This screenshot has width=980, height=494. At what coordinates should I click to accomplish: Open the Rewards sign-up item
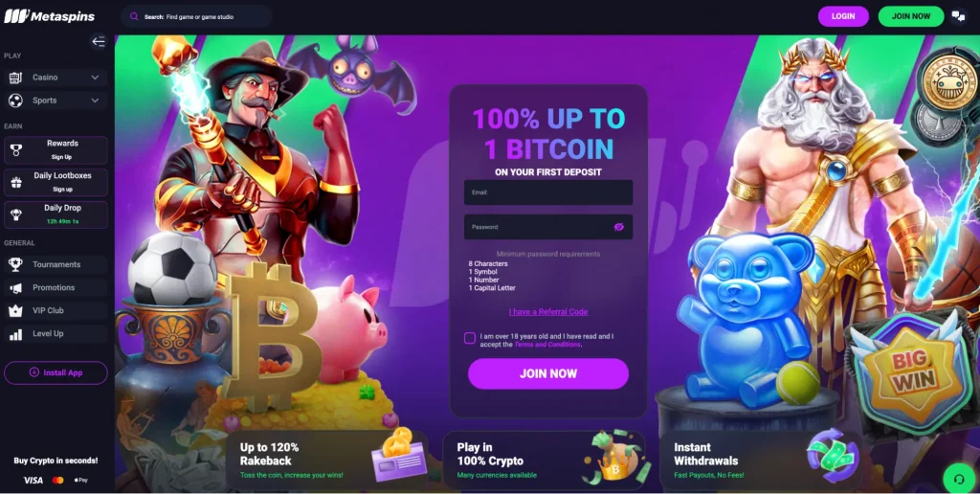[x=56, y=150]
